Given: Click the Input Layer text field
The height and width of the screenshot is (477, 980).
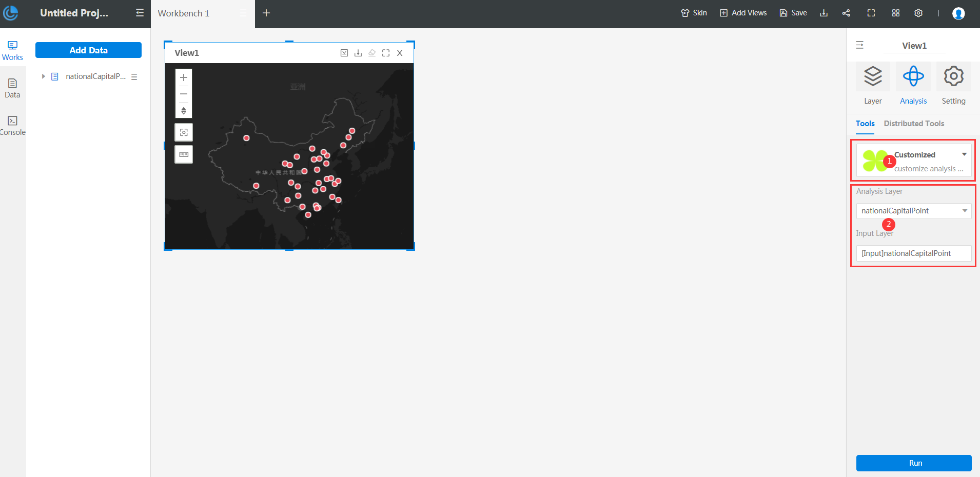Looking at the screenshot, I should coord(913,253).
